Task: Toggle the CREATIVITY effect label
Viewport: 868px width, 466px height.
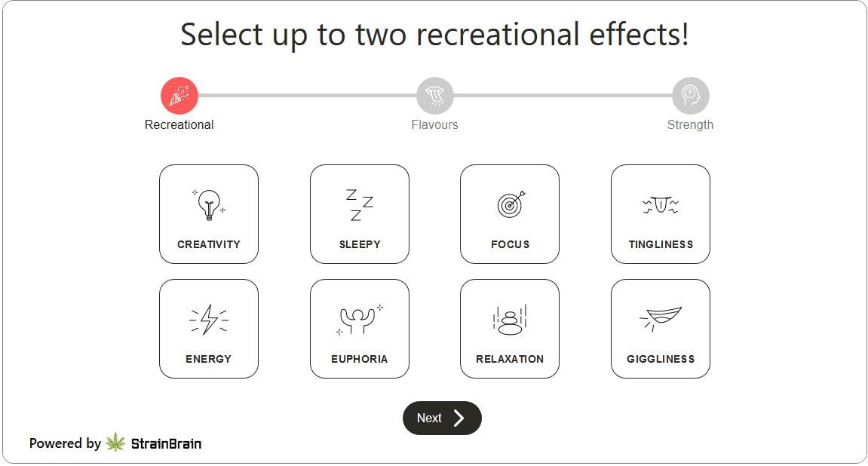Action: pyautogui.click(x=209, y=244)
